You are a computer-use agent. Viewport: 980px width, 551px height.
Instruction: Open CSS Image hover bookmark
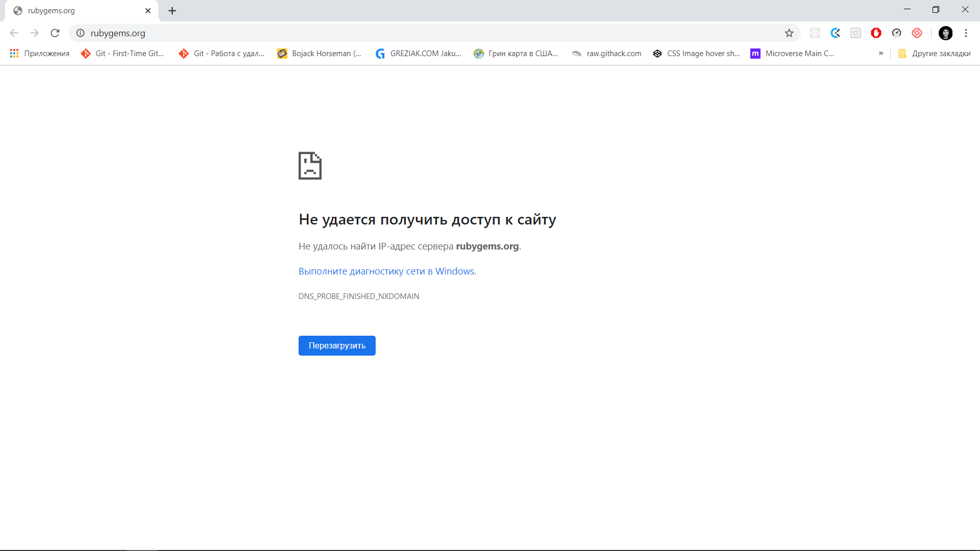click(x=697, y=54)
